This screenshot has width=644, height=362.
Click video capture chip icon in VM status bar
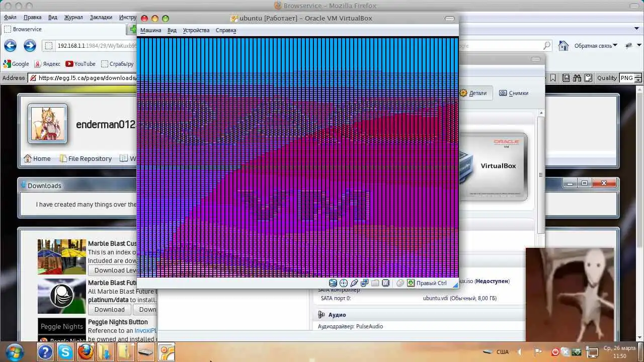(x=386, y=283)
